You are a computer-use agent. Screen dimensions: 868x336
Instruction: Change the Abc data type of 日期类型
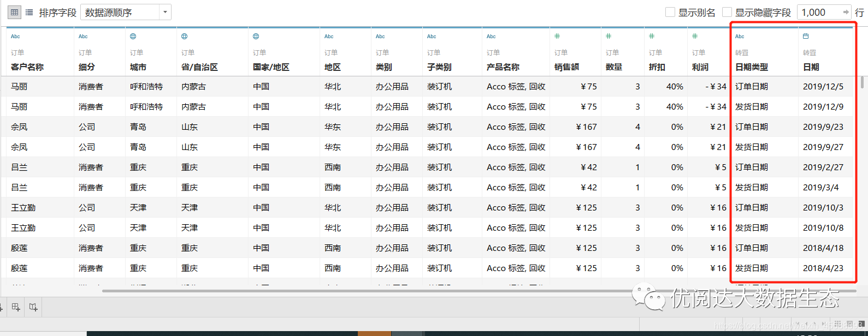point(740,37)
